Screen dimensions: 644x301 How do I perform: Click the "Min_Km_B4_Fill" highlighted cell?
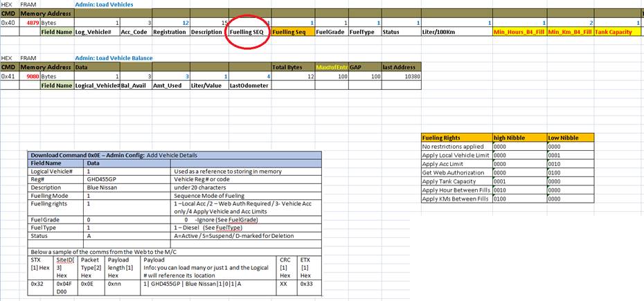point(571,32)
